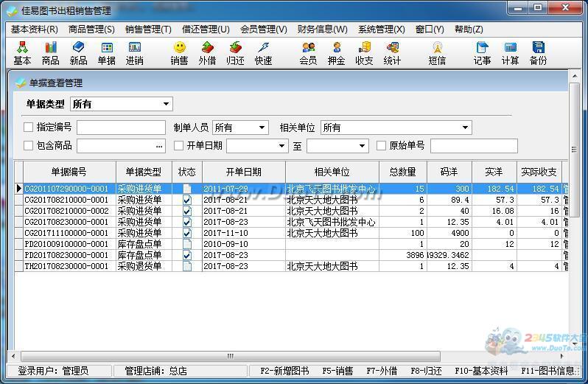Open the 会员 members icon

pos(308,53)
